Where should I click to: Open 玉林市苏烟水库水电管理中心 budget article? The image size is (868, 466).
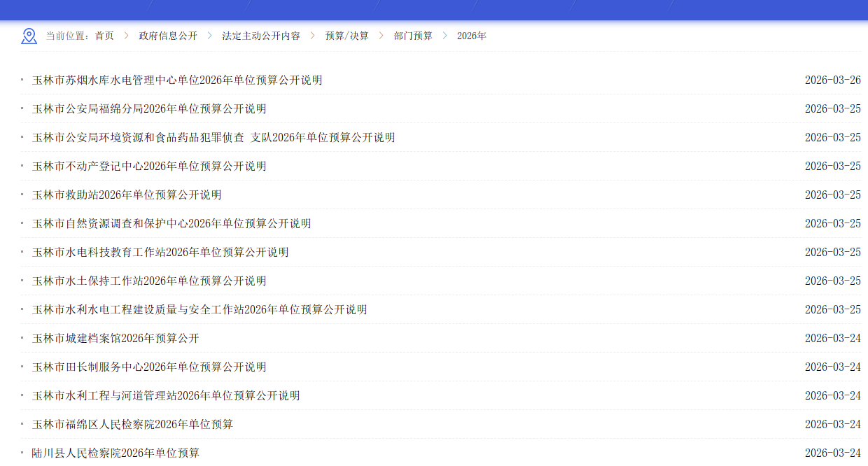[177, 80]
